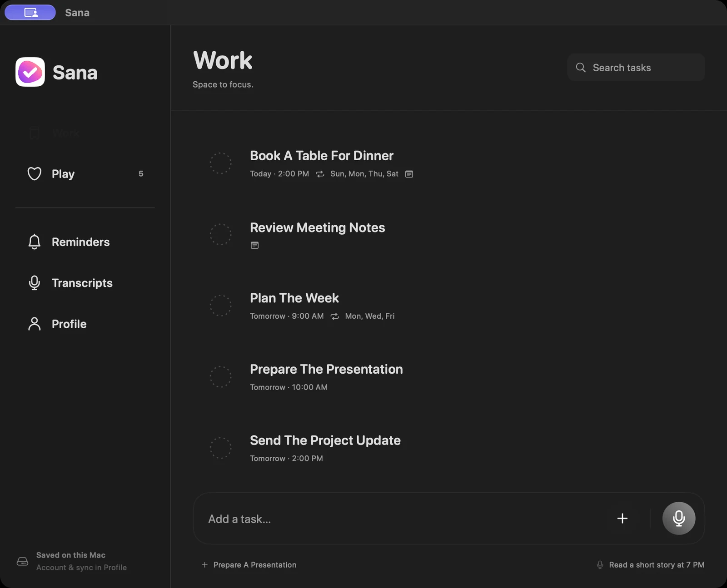Click repeat icon on Book A Table For Dinner
This screenshot has width=727, height=588.
click(320, 174)
